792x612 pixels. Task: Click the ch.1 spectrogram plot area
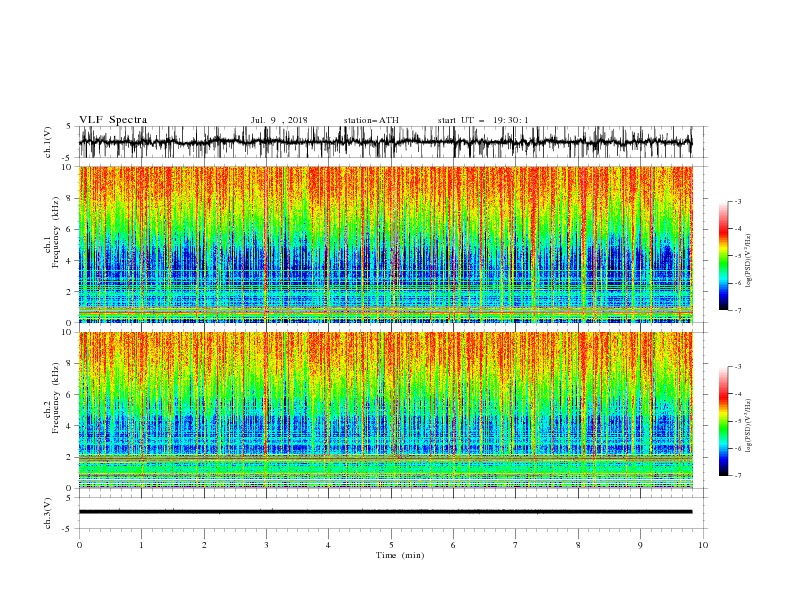[385, 244]
